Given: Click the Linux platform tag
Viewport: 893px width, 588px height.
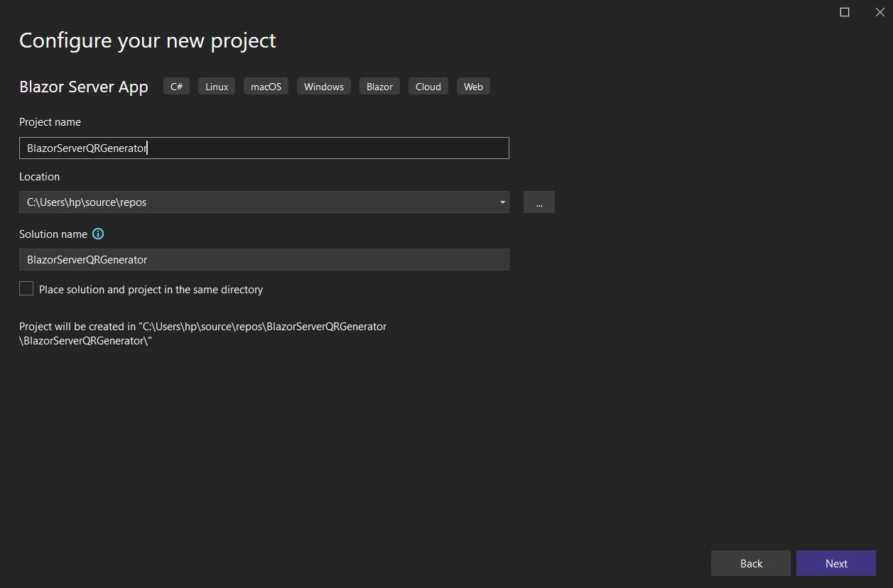Looking at the screenshot, I should point(217,87).
